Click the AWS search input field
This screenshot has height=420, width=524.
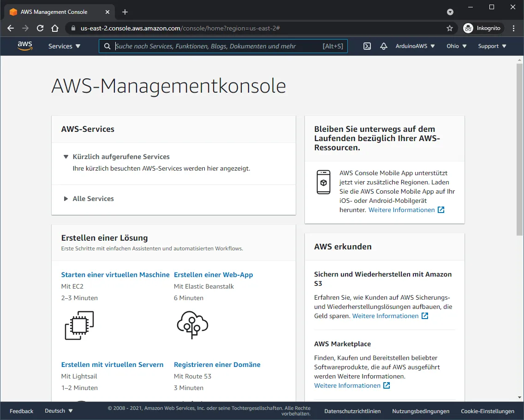click(x=217, y=46)
